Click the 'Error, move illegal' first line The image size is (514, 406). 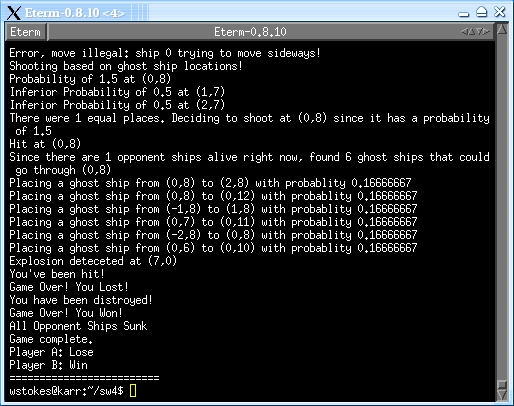point(165,53)
